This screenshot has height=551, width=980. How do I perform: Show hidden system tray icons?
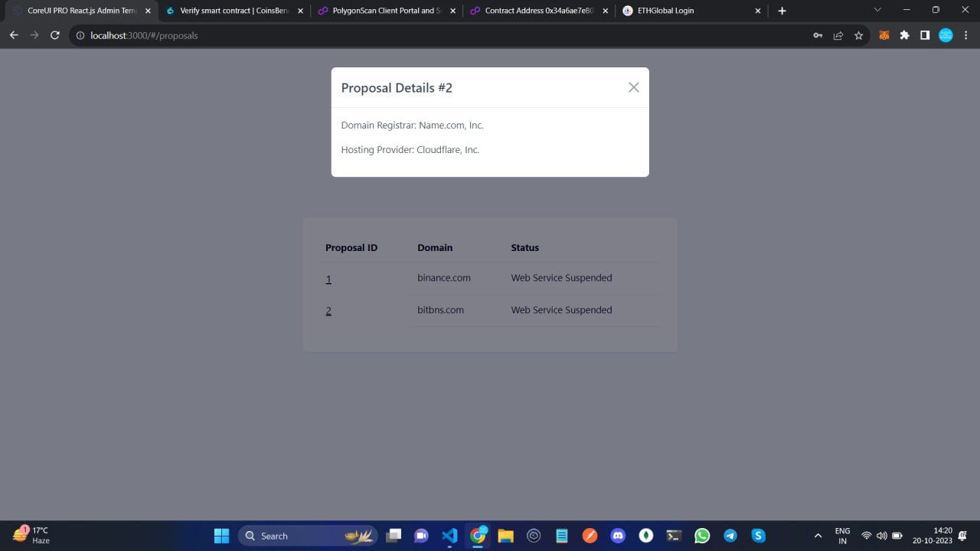[x=818, y=536]
